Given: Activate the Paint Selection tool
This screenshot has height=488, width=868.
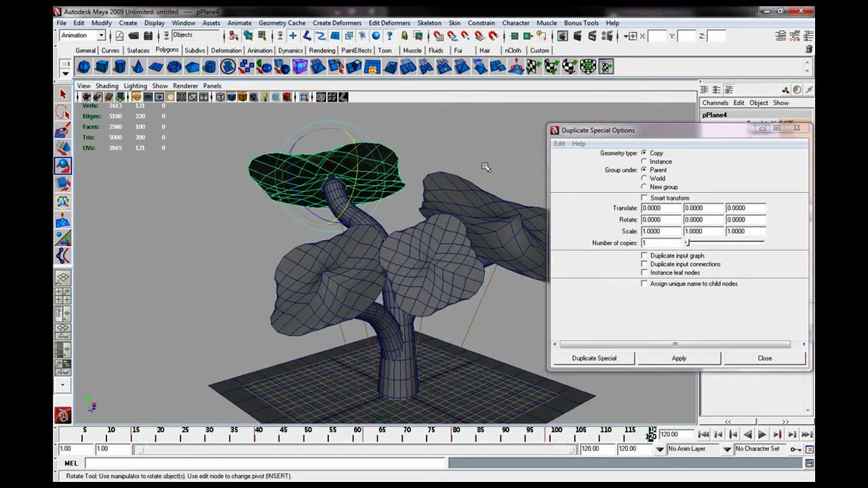Looking at the screenshot, I should (62, 129).
